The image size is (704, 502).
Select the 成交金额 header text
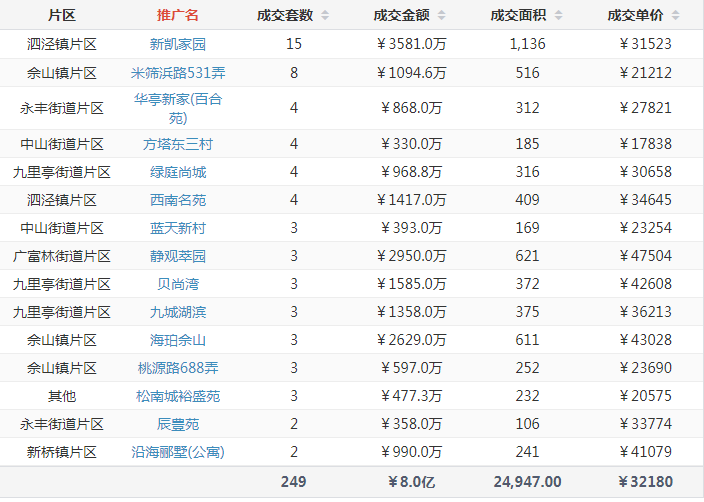coord(401,15)
